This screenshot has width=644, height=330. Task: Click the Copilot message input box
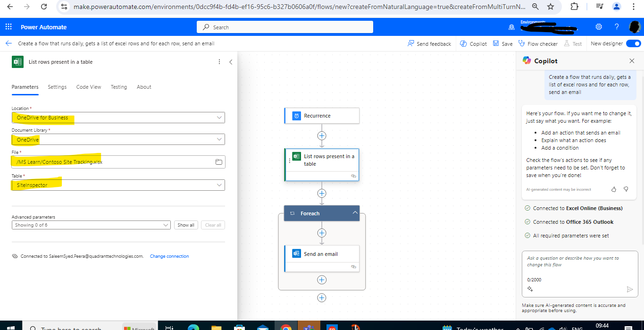tap(580, 274)
